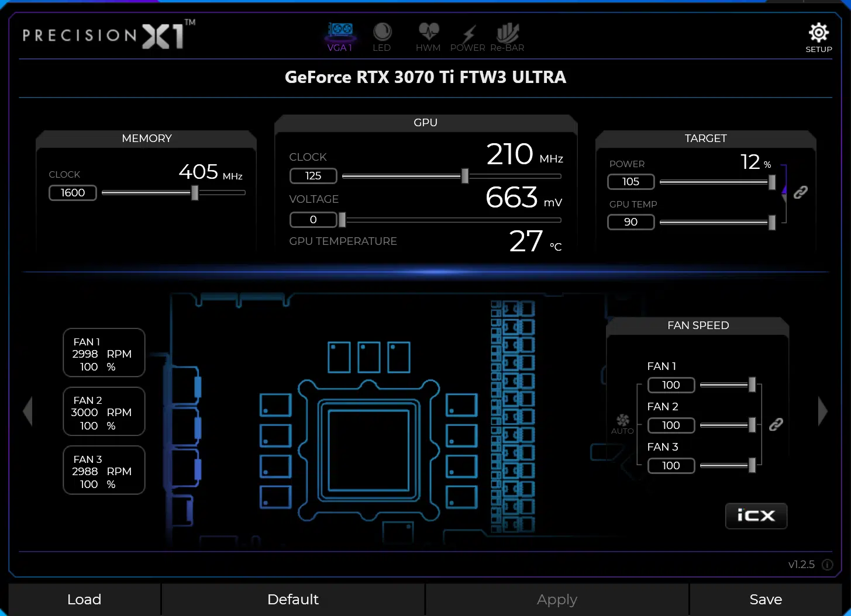Go to the next panel with right arrow
Image resolution: width=851 pixels, height=616 pixels.
pos(823,411)
